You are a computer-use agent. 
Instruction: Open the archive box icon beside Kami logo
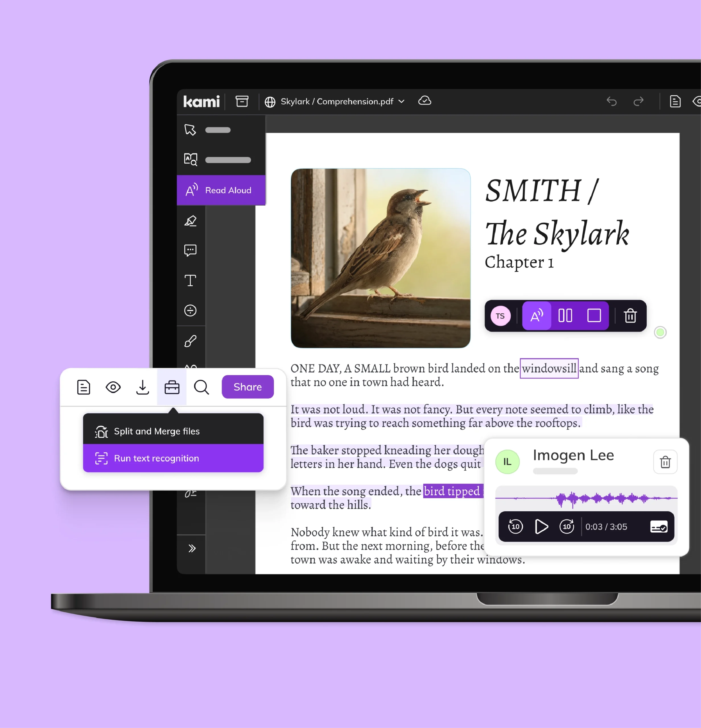(242, 101)
